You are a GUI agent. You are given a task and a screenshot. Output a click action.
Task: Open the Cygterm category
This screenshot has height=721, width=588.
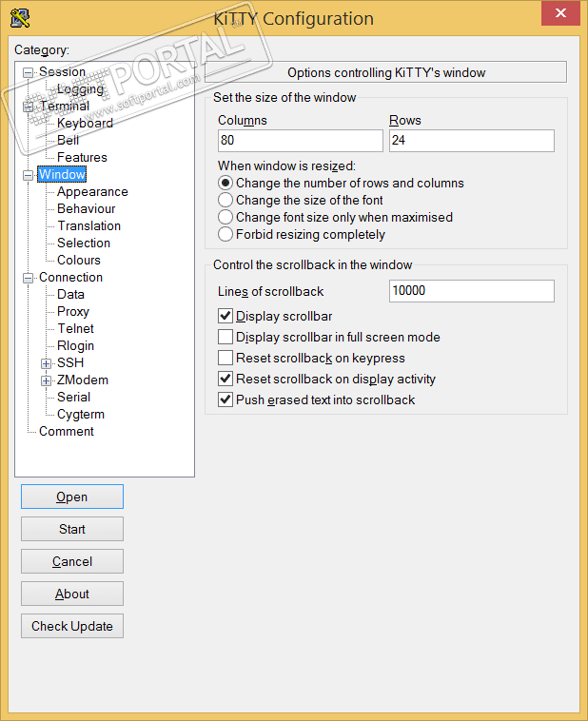(81, 415)
